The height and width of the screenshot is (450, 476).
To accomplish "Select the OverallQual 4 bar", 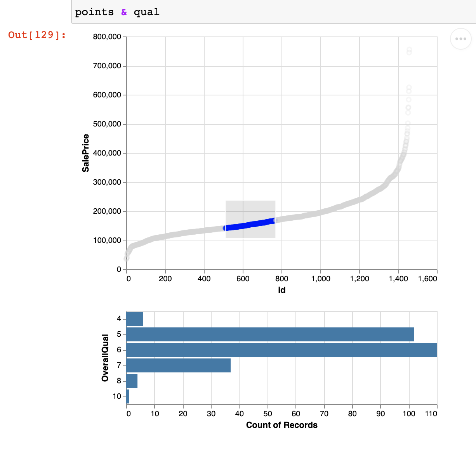I will pos(135,319).
